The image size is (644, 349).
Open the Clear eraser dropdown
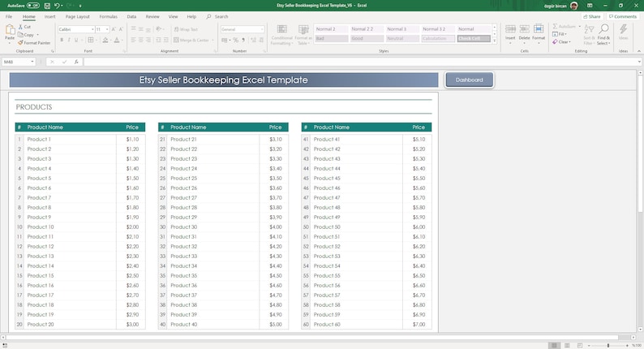tap(561, 42)
